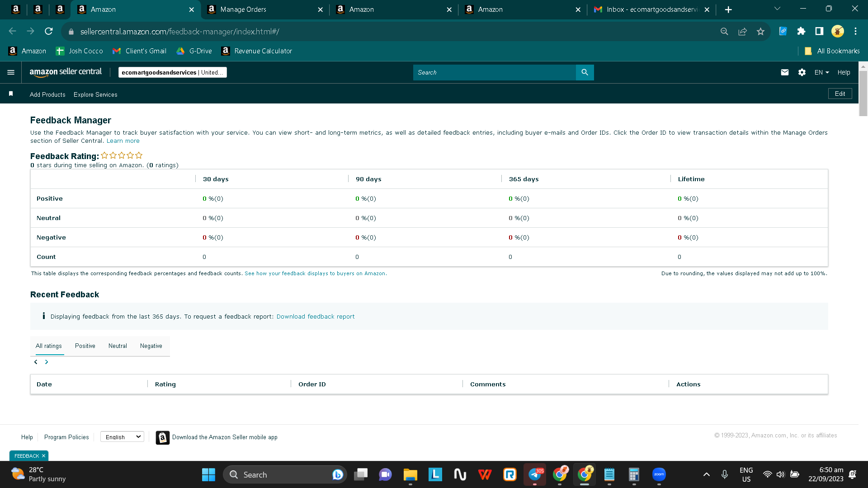Click the Amazon Seller Central logo
This screenshot has width=868, height=488.
pos(66,72)
